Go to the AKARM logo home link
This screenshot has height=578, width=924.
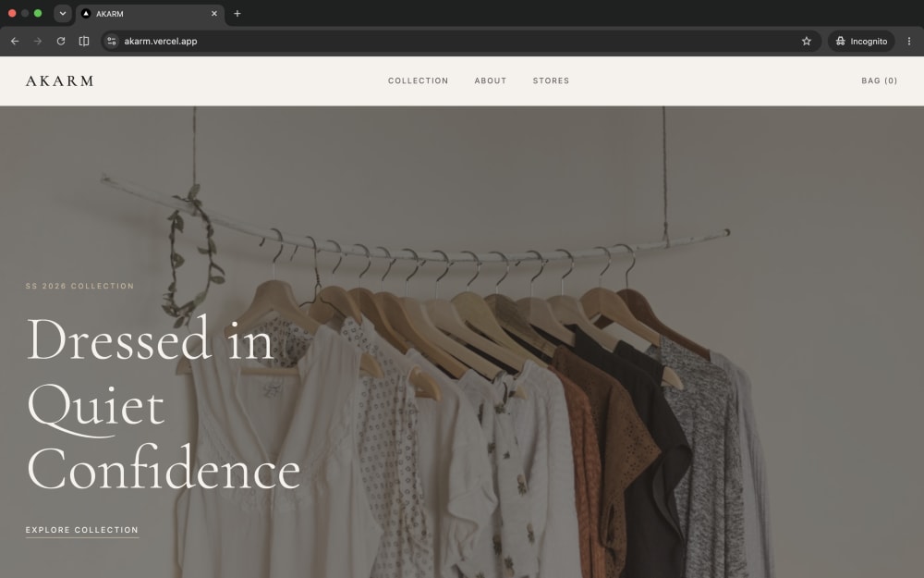pos(59,80)
